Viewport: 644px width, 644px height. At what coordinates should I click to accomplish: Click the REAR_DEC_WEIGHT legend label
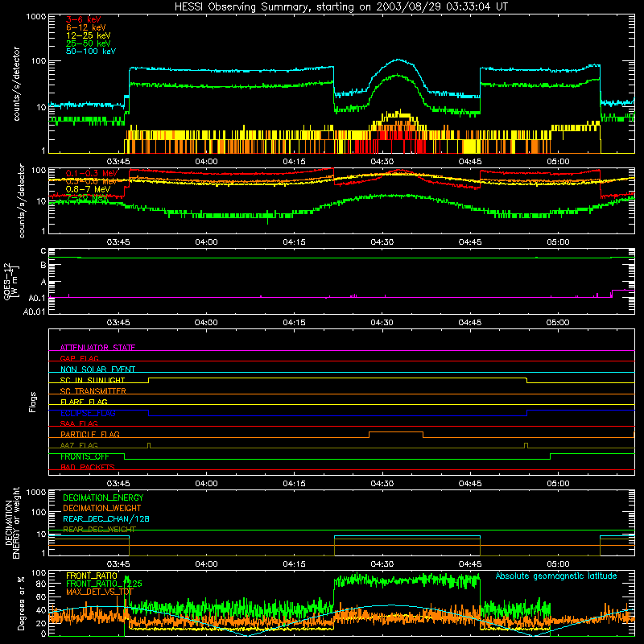click(99, 529)
